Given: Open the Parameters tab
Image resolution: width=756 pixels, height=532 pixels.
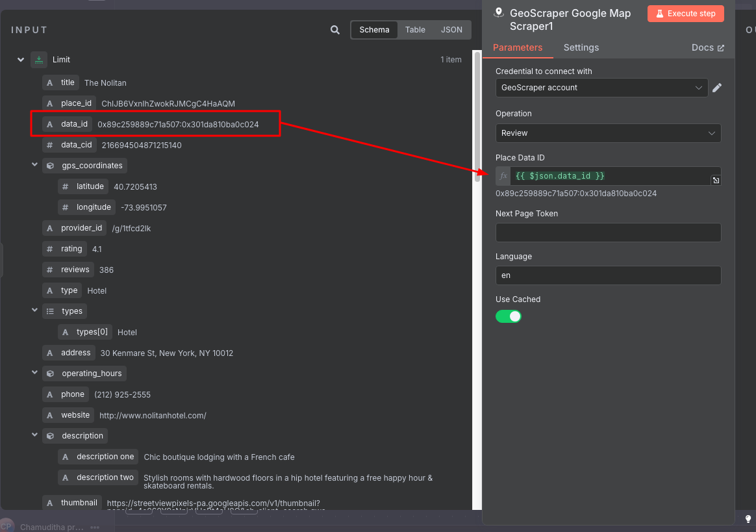Looking at the screenshot, I should coord(518,48).
